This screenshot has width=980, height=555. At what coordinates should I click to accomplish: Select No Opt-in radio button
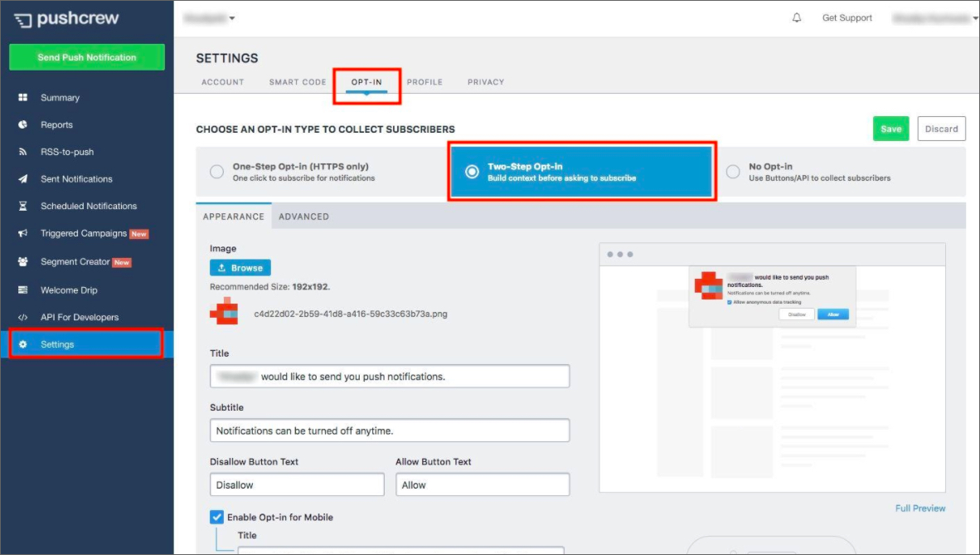pyautogui.click(x=733, y=172)
